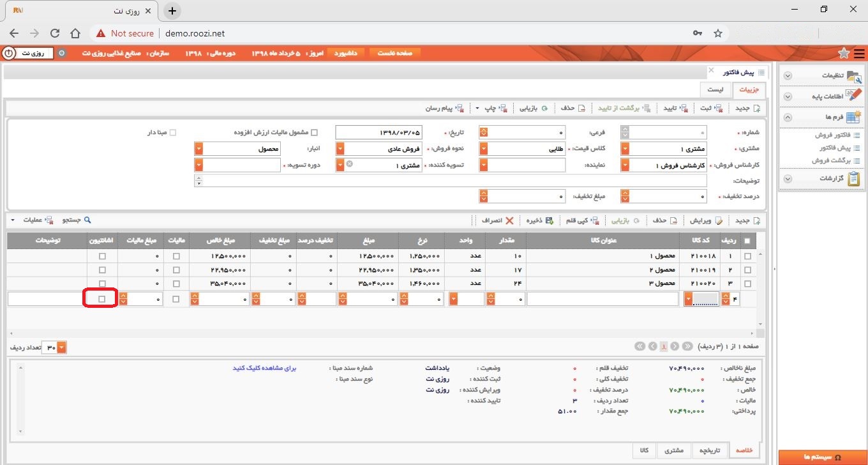Select the row checkbox for محصول ۲
The width and height of the screenshot is (868, 465).
pyautogui.click(x=748, y=270)
